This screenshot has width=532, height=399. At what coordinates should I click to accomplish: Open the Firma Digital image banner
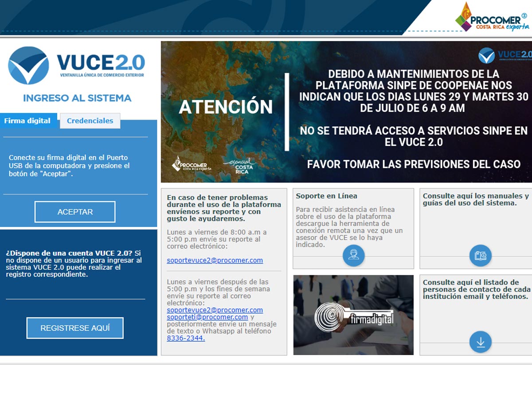pyautogui.click(x=353, y=315)
